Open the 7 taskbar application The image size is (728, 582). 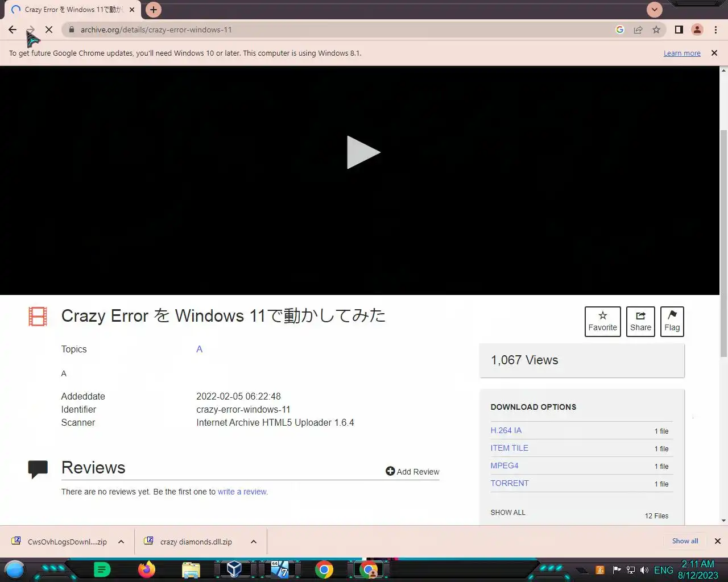(x=279, y=569)
